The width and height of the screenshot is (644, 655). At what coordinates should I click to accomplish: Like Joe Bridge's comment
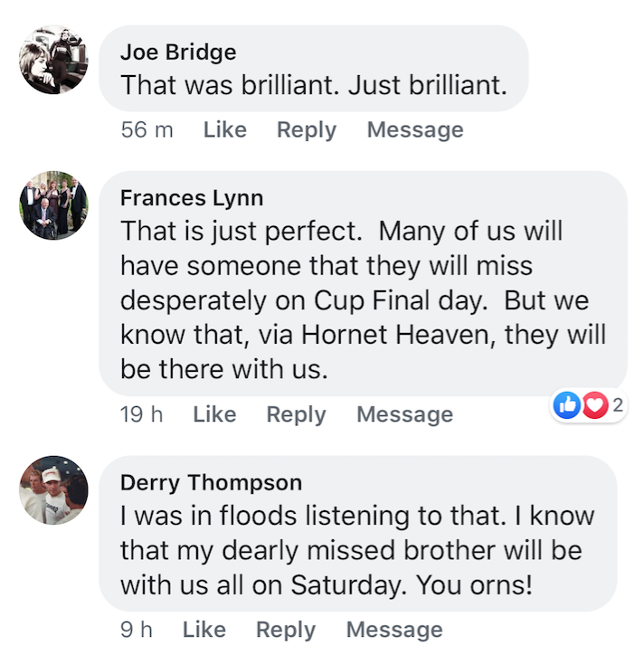[x=224, y=129]
